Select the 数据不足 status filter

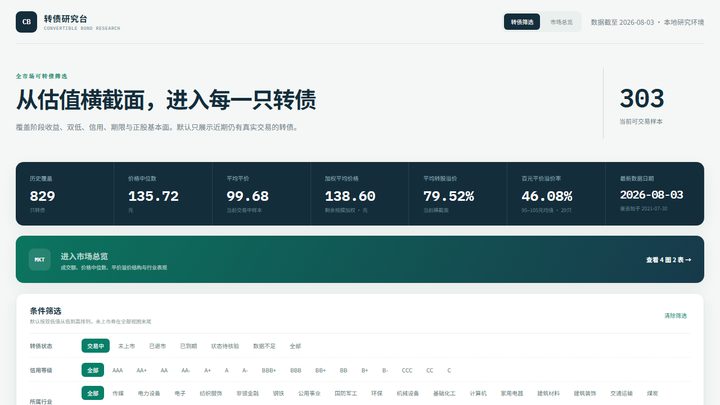click(264, 346)
